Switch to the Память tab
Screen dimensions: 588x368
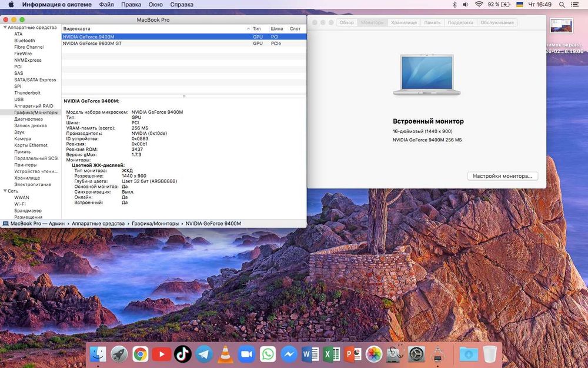432,22
